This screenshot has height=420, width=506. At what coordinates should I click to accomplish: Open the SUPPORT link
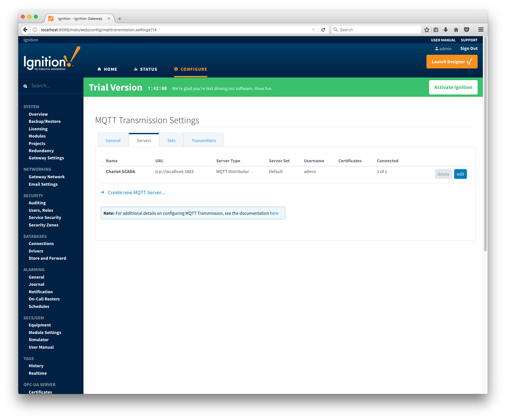click(x=469, y=40)
